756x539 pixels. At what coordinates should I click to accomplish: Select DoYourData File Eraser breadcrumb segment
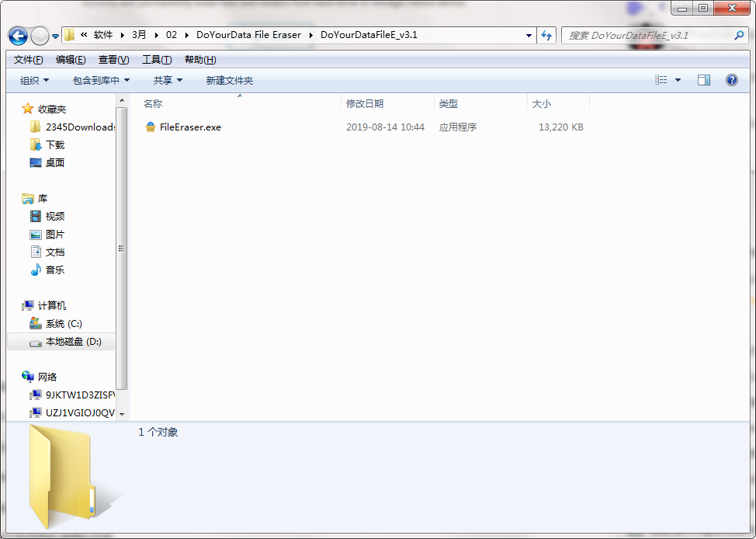[249, 35]
